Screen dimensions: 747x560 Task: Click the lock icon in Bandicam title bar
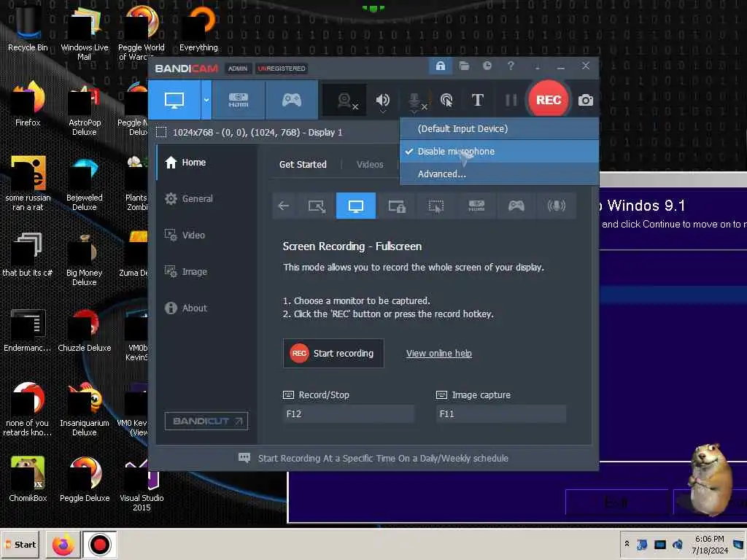point(440,66)
